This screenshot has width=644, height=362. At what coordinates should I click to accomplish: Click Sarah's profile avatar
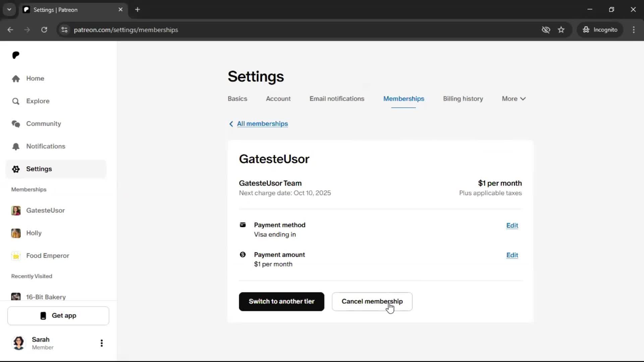point(19,343)
